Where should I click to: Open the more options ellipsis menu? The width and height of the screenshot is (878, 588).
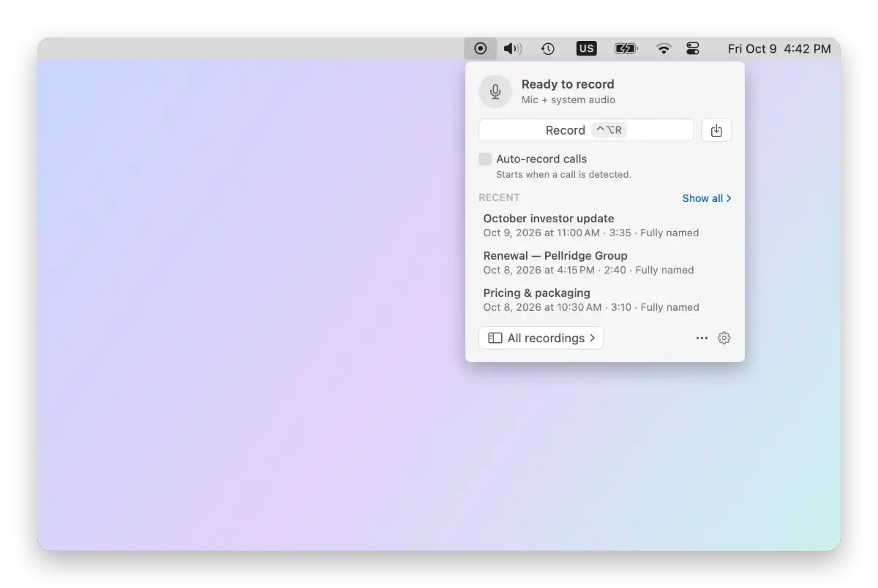point(702,338)
